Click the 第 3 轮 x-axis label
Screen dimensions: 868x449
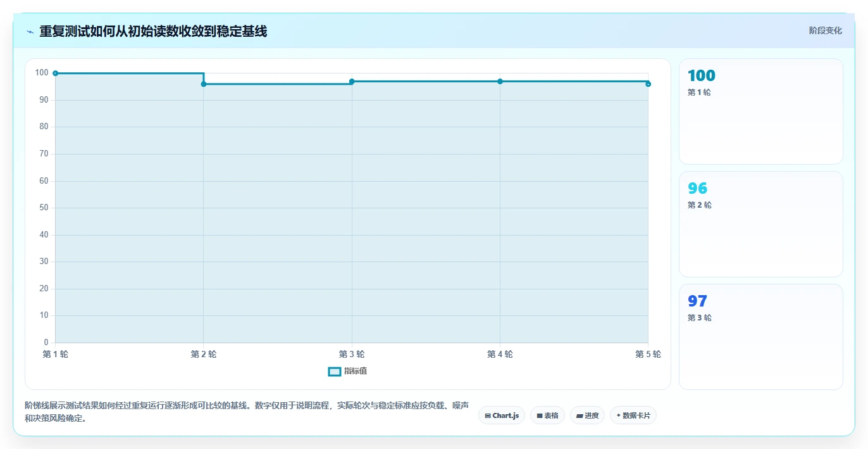pyautogui.click(x=352, y=355)
